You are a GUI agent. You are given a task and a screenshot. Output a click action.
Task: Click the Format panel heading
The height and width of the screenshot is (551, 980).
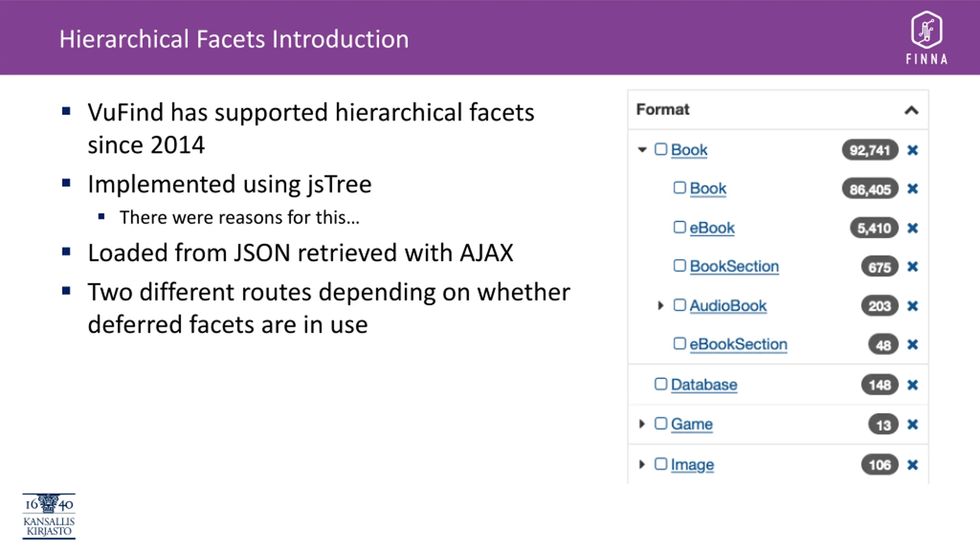pyautogui.click(x=663, y=110)
